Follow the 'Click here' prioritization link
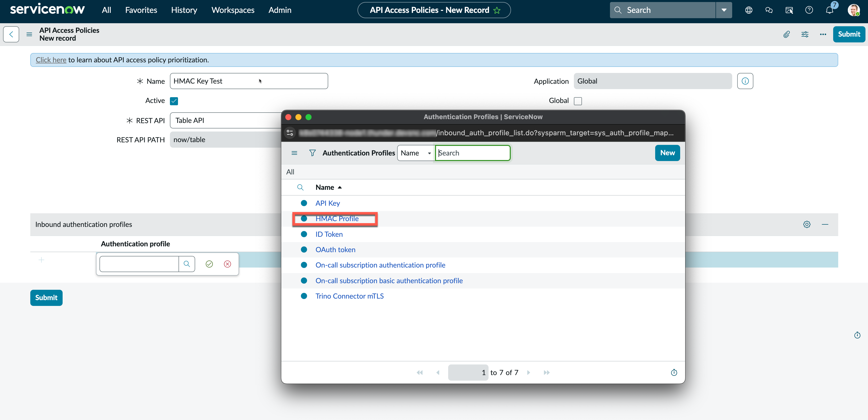This screenshot has height=420, width=868. click(51, 60)
